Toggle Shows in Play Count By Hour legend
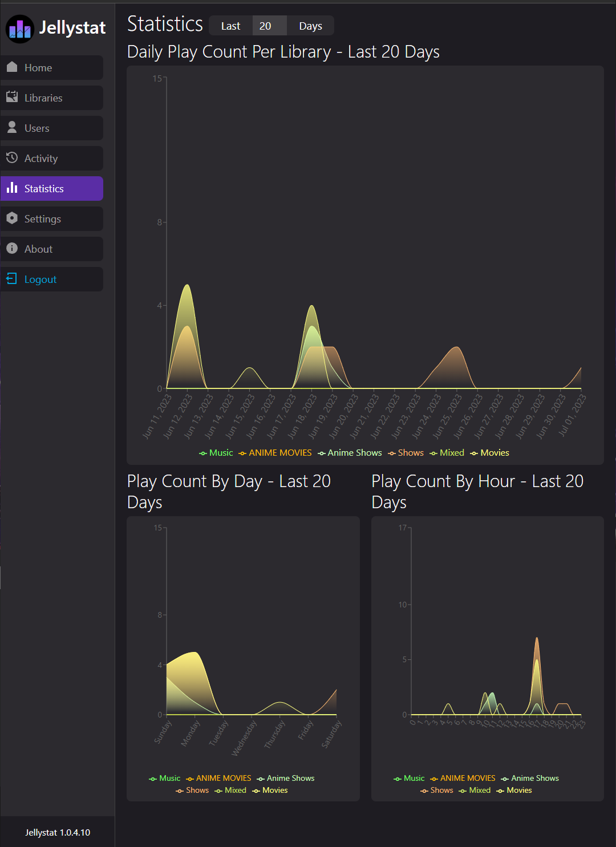Viewport: 616px width, 847px height. click(437, 790)
